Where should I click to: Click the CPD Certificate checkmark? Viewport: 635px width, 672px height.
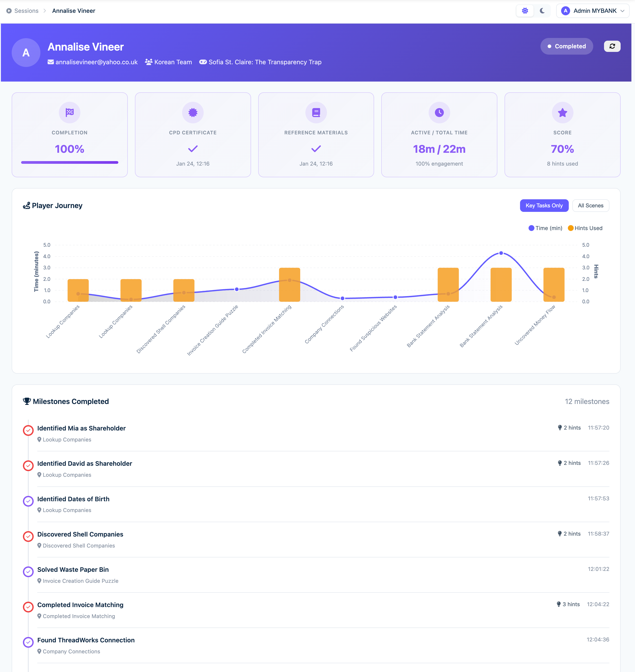tap(193, 149)
